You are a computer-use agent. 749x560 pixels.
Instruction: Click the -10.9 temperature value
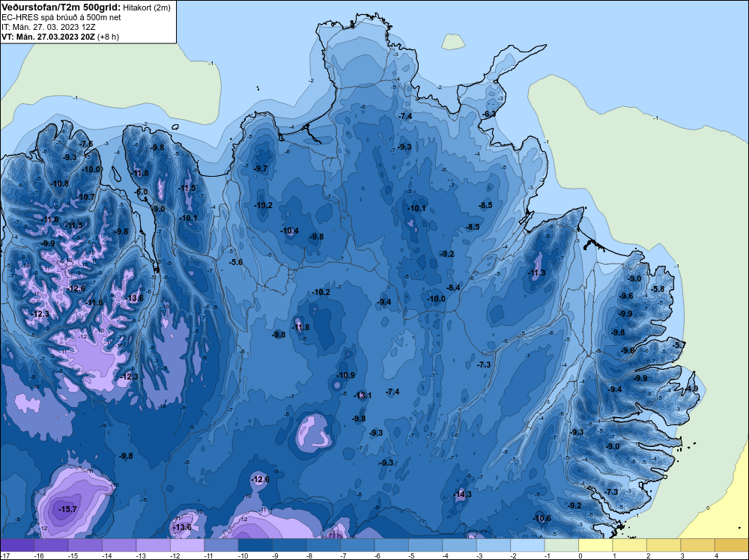tap(345, 375)
